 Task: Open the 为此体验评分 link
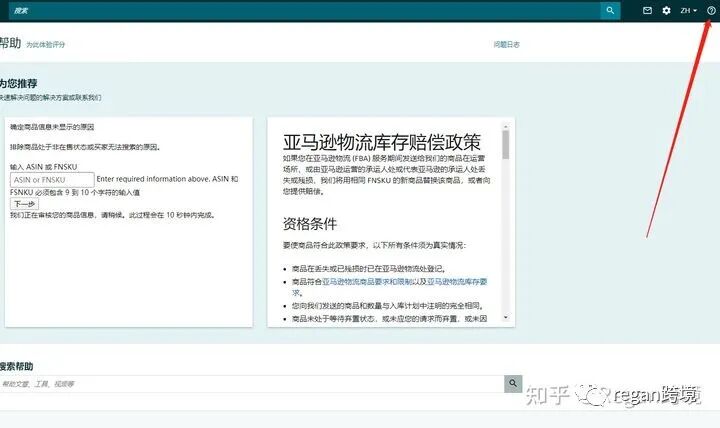pyautogui.click(x=45, y=45)
